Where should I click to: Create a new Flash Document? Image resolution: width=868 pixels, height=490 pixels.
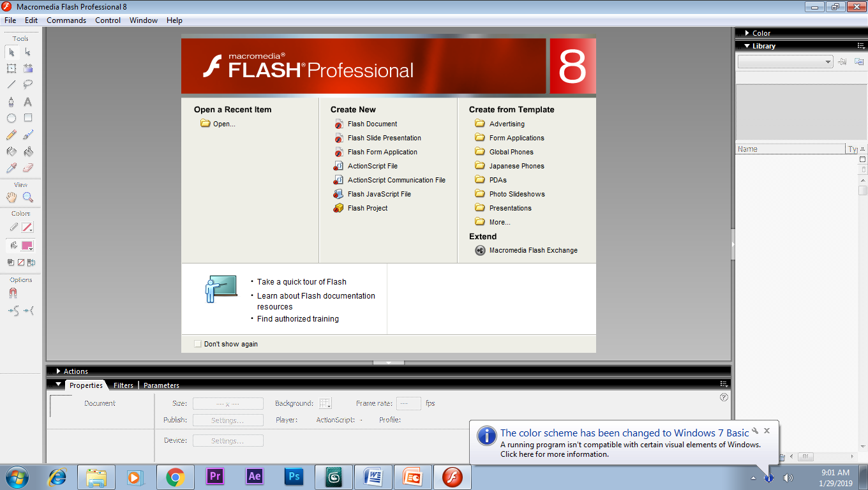[x=372, y=124]
